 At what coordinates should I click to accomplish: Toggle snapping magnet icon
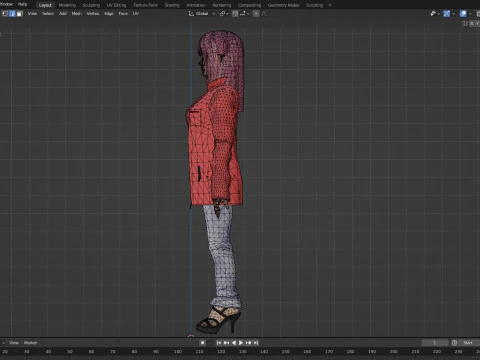[x=235, y=14]
